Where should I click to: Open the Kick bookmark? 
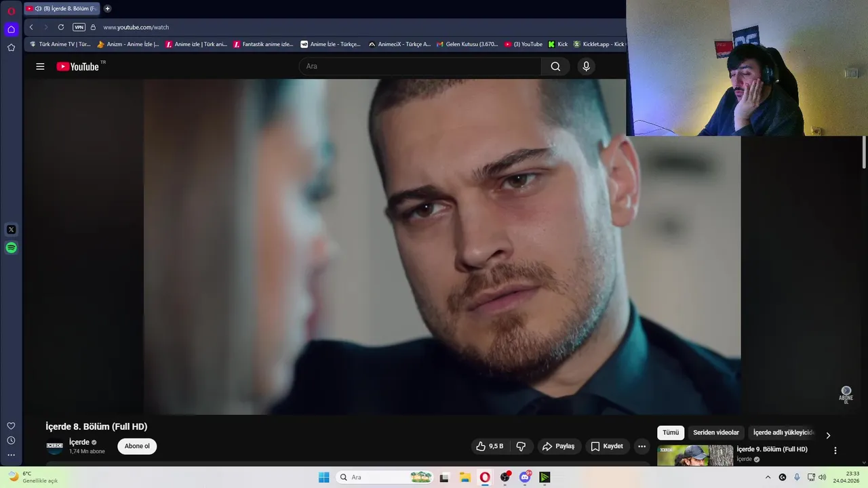pos(558,44)
